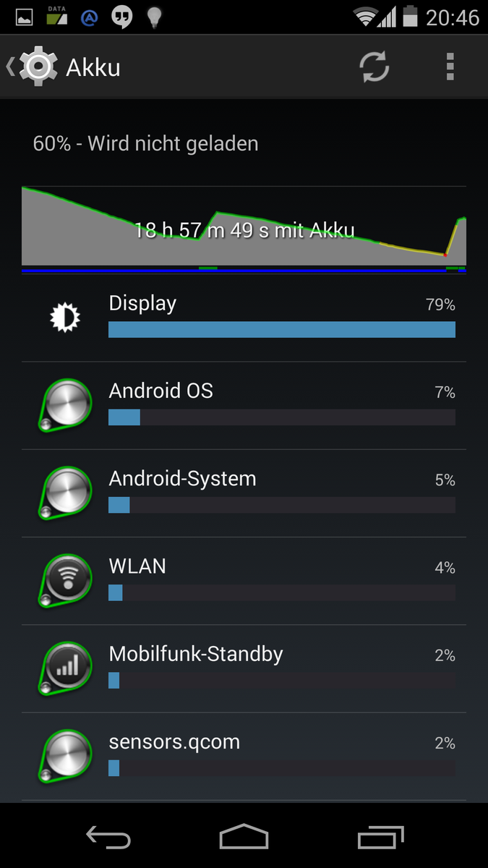Screen dimensions: 488x868
Task: Tap the Android OS app icon
Action: click(65, 406)
